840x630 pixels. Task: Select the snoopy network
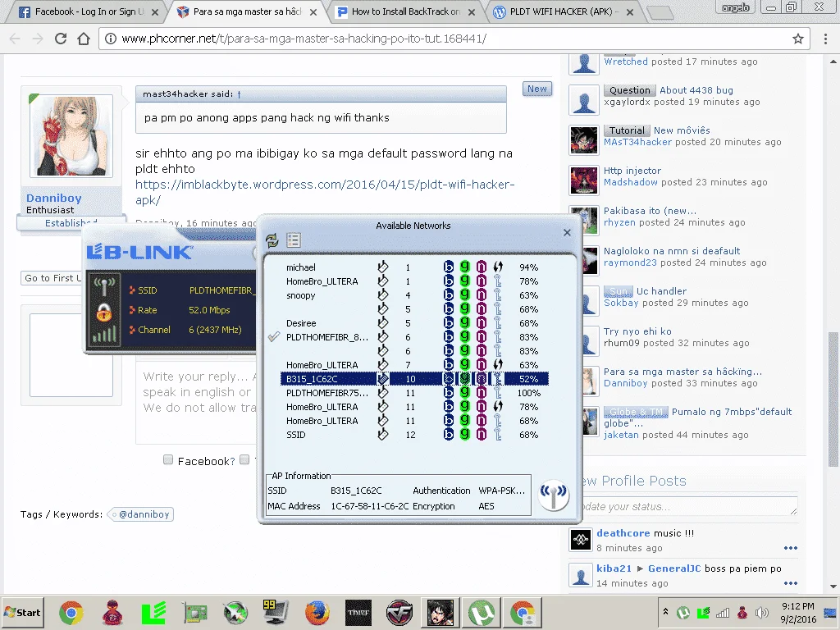[413, 295]
